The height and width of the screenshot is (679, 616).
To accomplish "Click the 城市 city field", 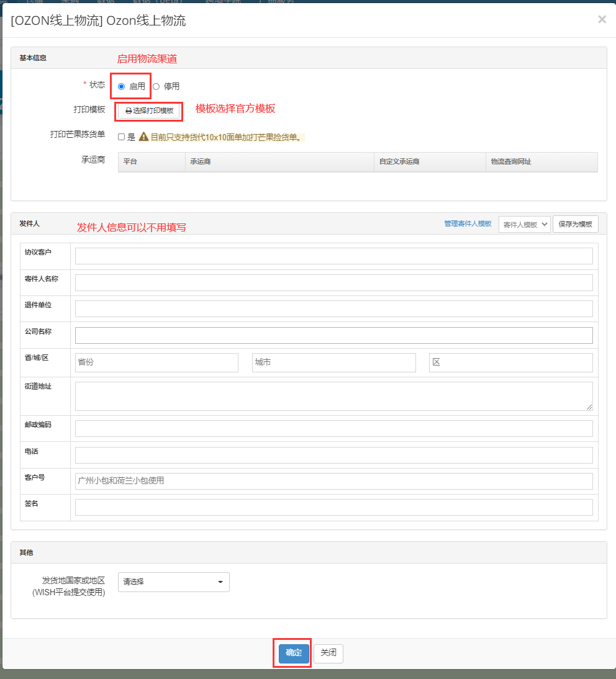I will click(x=333, y=362).
